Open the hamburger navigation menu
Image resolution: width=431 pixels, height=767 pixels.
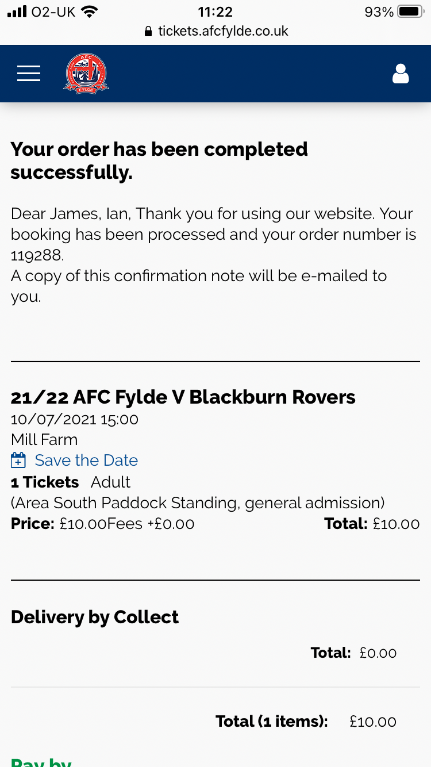coord(28,73)
